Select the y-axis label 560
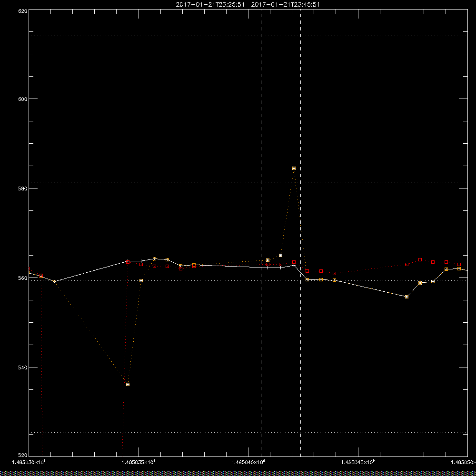476x476 pixels. tap(23, 278)
